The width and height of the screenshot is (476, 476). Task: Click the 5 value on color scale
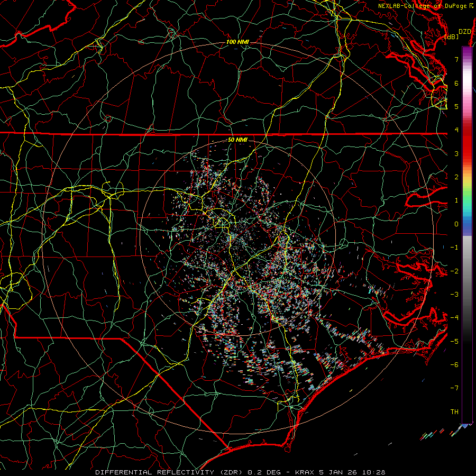point(456,106)
